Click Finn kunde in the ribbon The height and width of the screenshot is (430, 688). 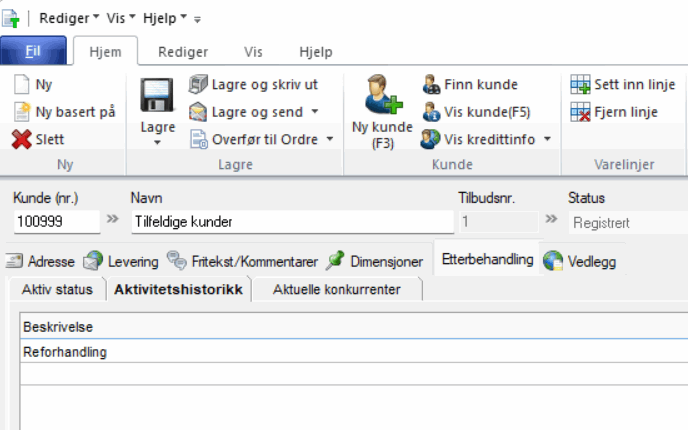[x=431, y=85]
